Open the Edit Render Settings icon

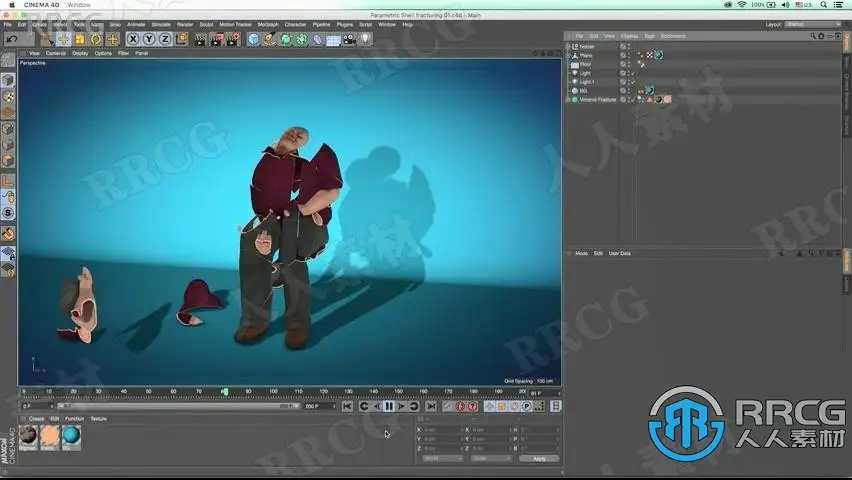click(233, 39)
